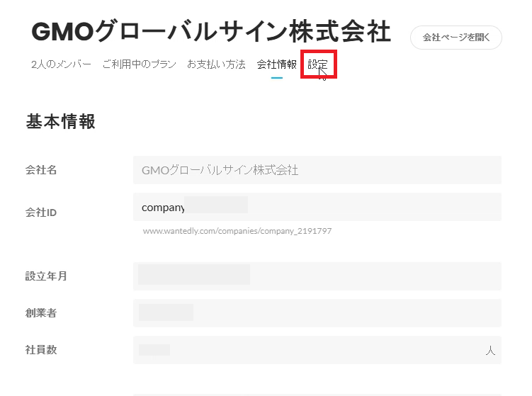This screenshot has width=532, height=396.
Task: Open the 設定 tab
Action: 318,64
